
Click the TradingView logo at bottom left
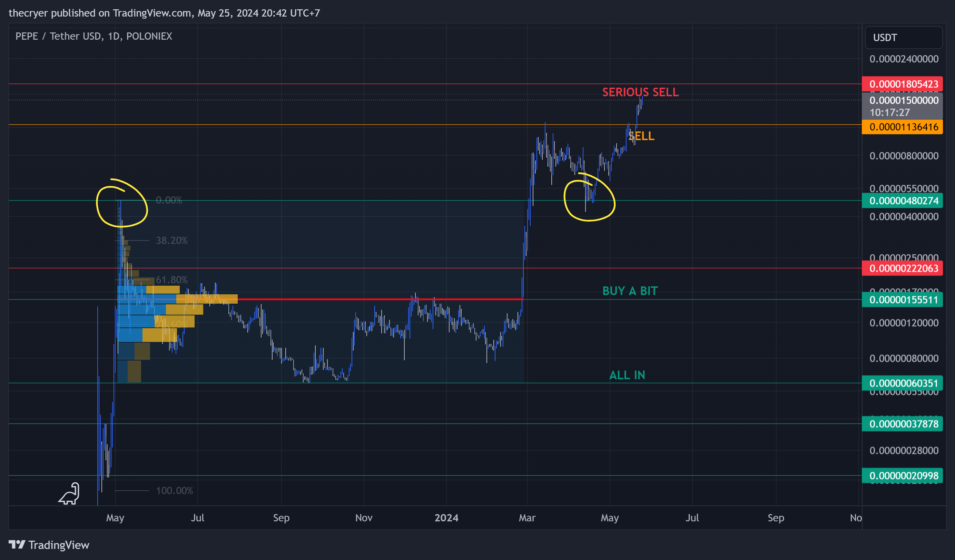(49, 545)
